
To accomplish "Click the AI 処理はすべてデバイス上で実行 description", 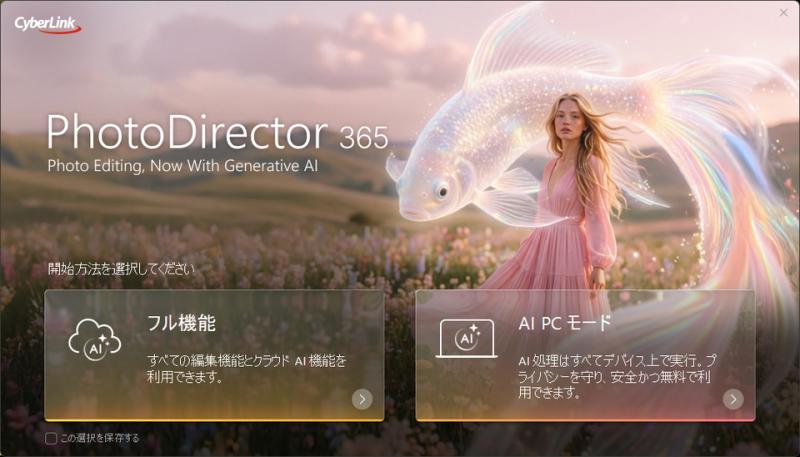I will click(x=617, y=377).
